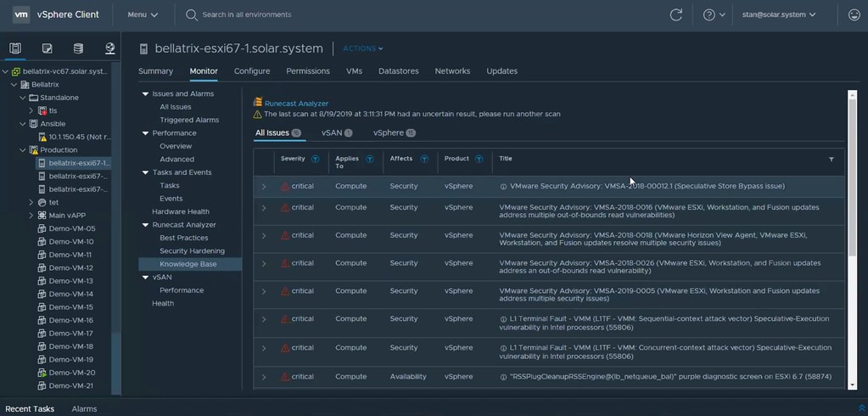
Task: Open the ACTIONS dropdown
Action: pyautogui.click(x=362, y=48)
